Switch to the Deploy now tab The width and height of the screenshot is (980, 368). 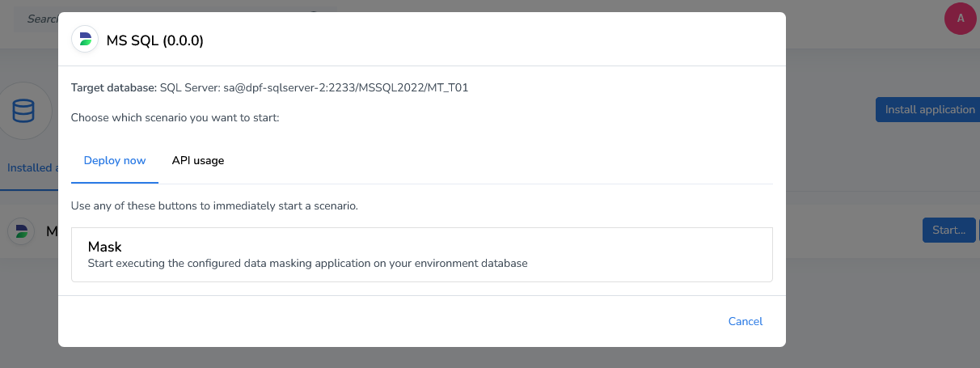(x=115, y=160)
